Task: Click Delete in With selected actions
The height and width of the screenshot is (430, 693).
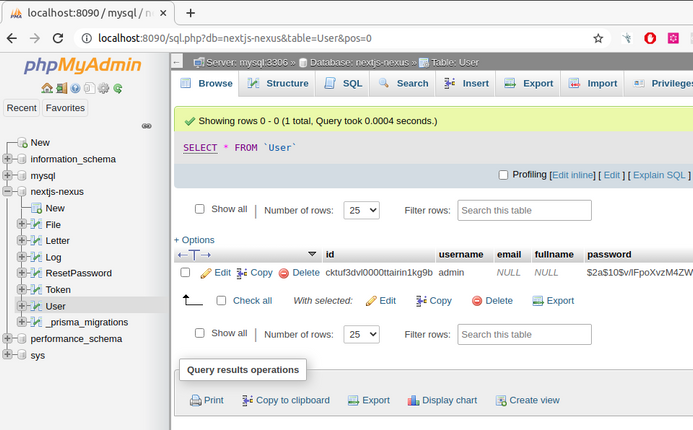Action: [x=492, y=301]
